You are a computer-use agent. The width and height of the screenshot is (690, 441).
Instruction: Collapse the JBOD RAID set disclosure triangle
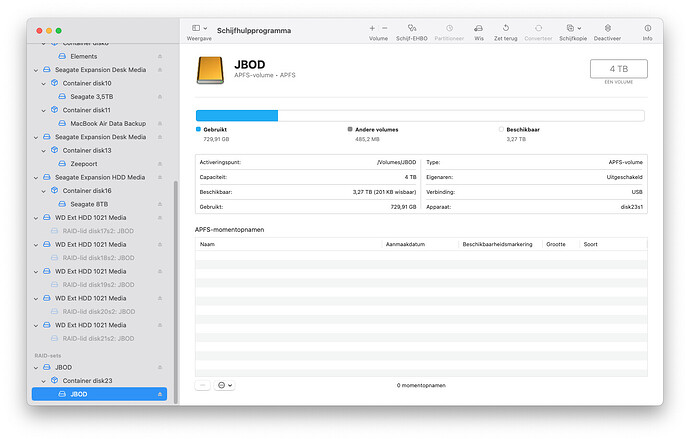[x=35, y=367]
